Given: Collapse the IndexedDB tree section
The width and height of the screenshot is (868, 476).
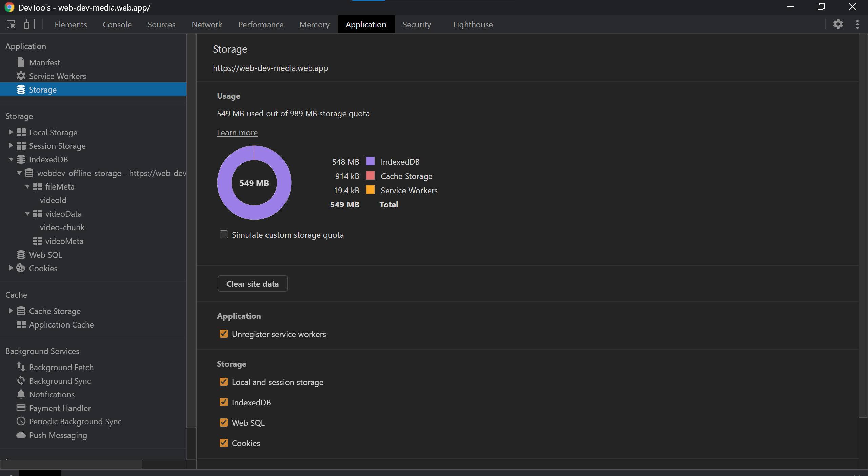Looking at the screenshot, I should (11, 159).
